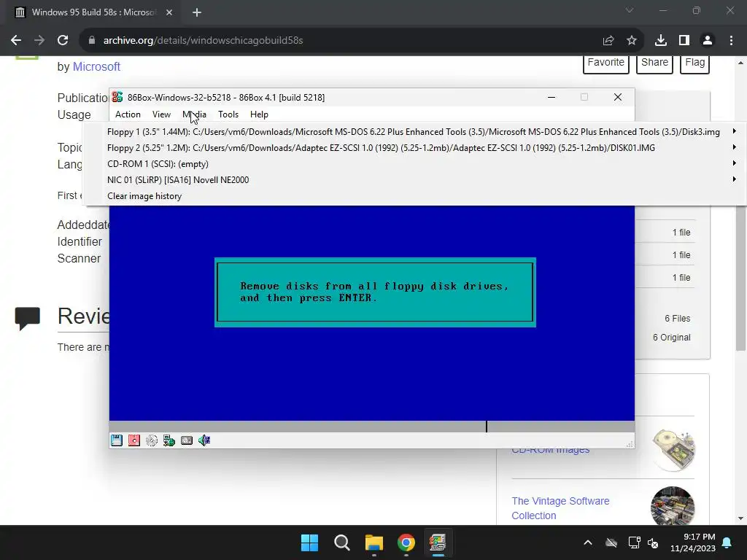Click the Vintage Software Collection thumbnail

(673, 506)
